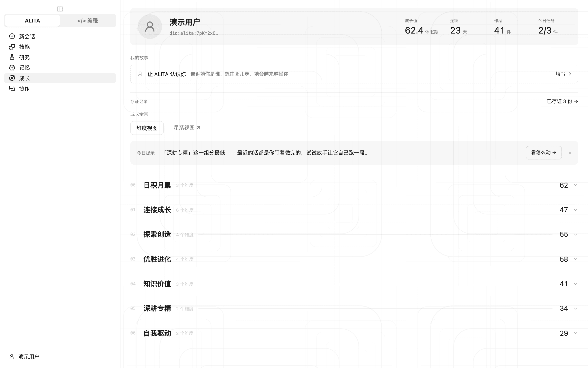The image size is (588, 368).
Task: Open 协作 in the sidebar
Action: pyautogui.click(x=60, y=88)
